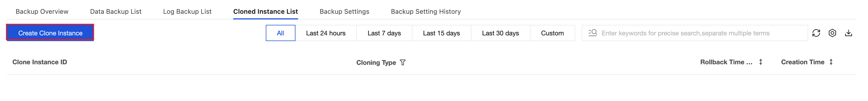Click the search magnifier icon
This screenshot has width=868, height=101.
tap(593, 33)
